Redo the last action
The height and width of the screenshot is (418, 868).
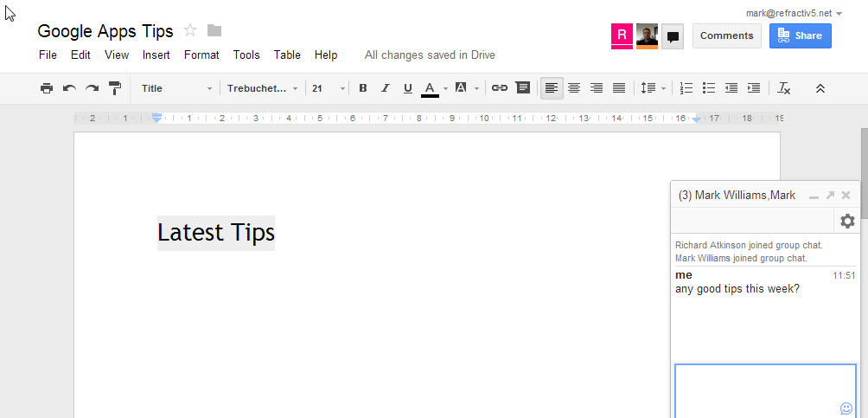(x=92, y=88)
